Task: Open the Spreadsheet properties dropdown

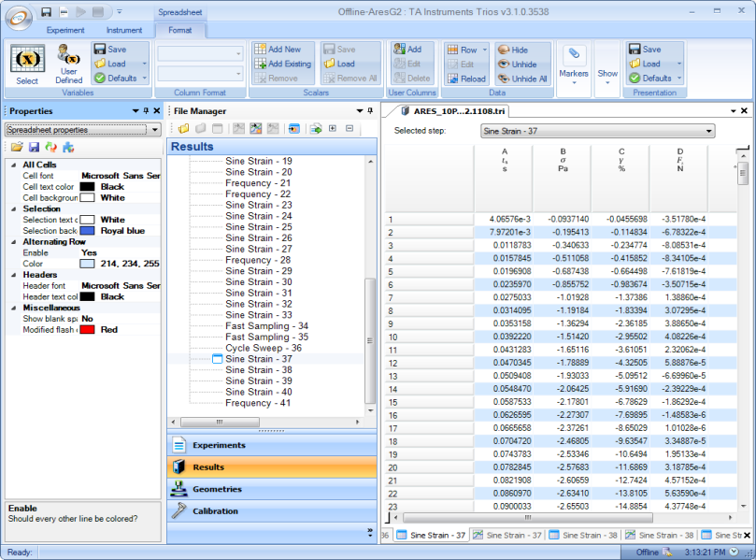Action: [155, 130]
